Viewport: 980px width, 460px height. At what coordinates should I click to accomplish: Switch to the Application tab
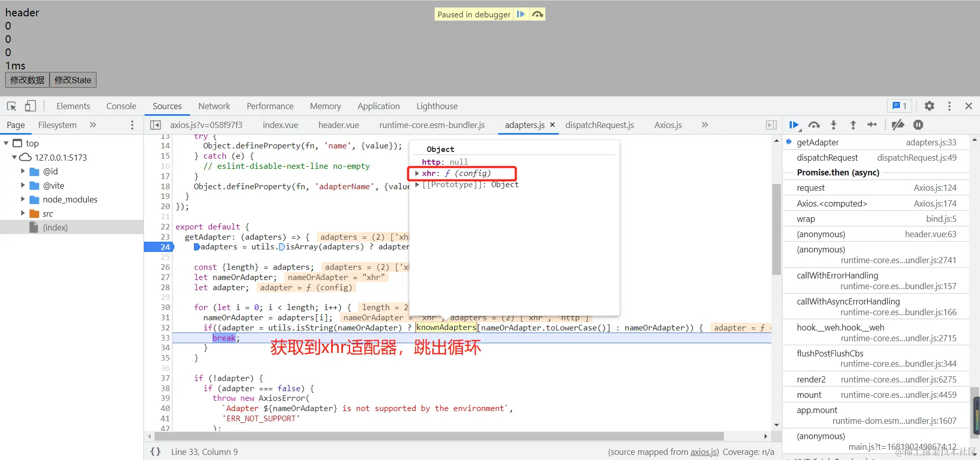(x=379, y=106)
